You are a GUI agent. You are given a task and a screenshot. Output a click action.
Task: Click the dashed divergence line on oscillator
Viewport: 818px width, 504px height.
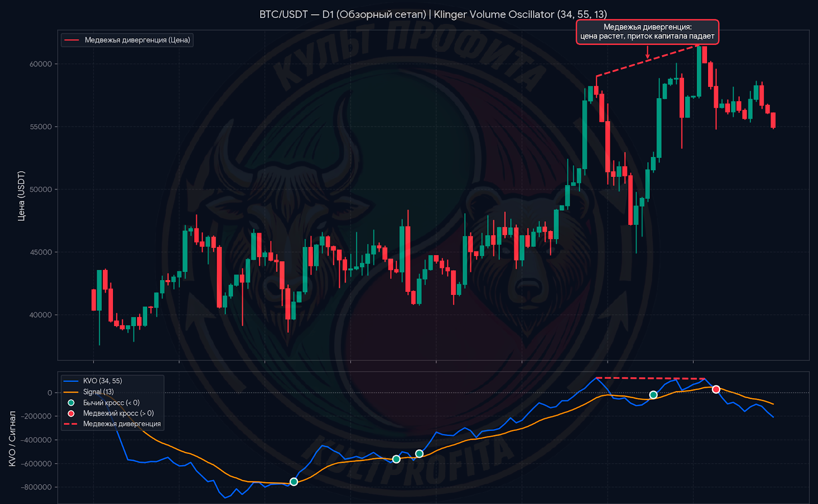[x=650, y=378]
